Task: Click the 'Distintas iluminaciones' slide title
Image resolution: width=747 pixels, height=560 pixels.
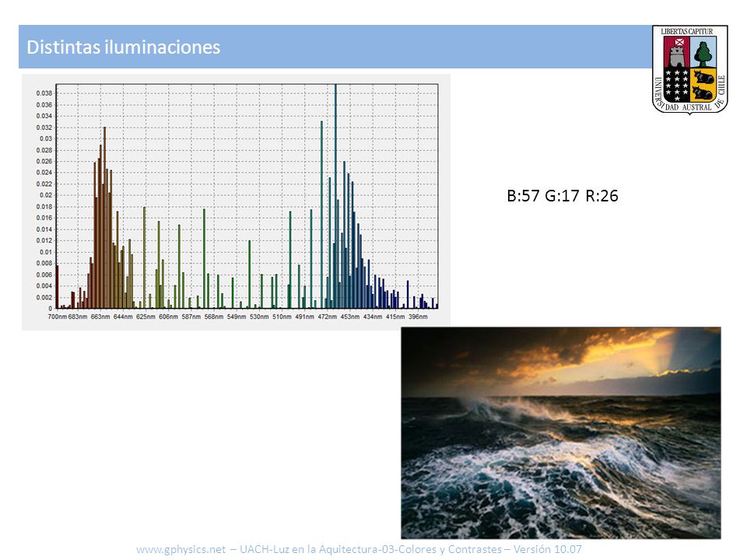Action: coord(124,47)
